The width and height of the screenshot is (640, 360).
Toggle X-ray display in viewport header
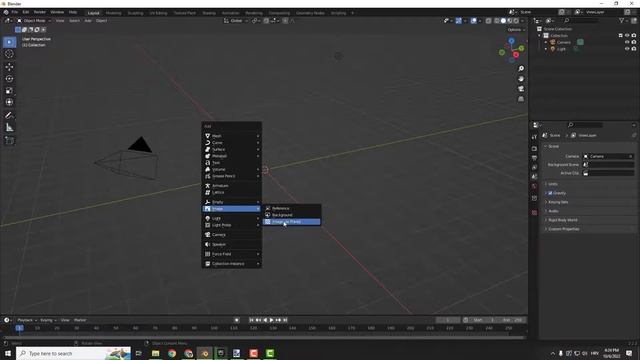click(488, 21)
